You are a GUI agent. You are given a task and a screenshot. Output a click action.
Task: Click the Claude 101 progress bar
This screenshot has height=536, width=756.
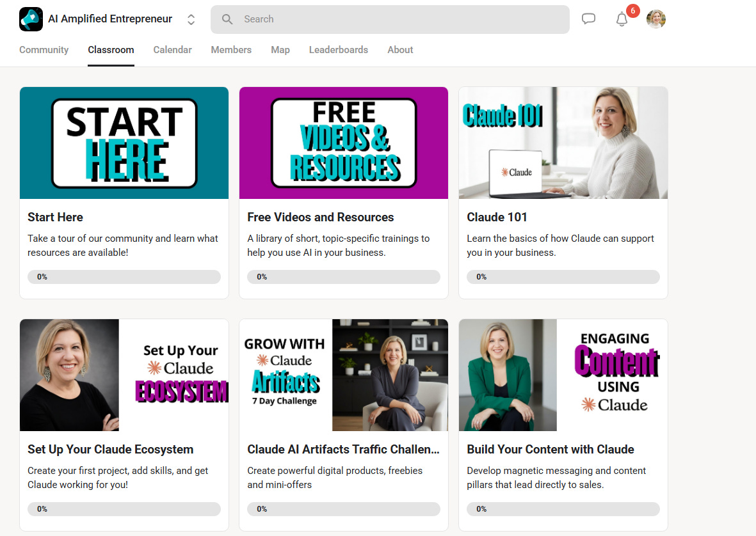563,277
